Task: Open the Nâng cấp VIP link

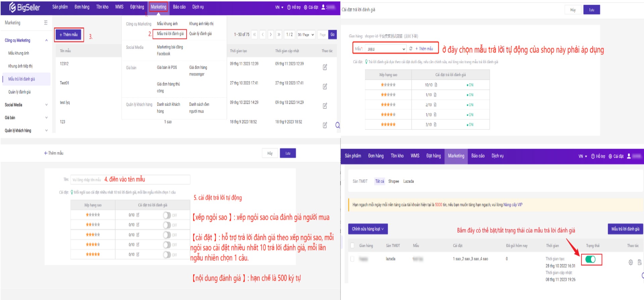Action: tap(513, 205)
